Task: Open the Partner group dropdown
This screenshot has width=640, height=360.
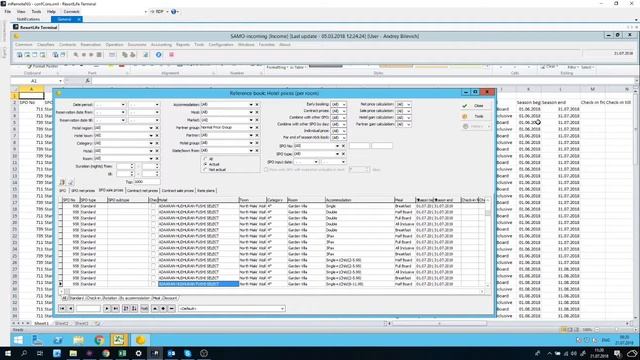Action: point(251,128)
